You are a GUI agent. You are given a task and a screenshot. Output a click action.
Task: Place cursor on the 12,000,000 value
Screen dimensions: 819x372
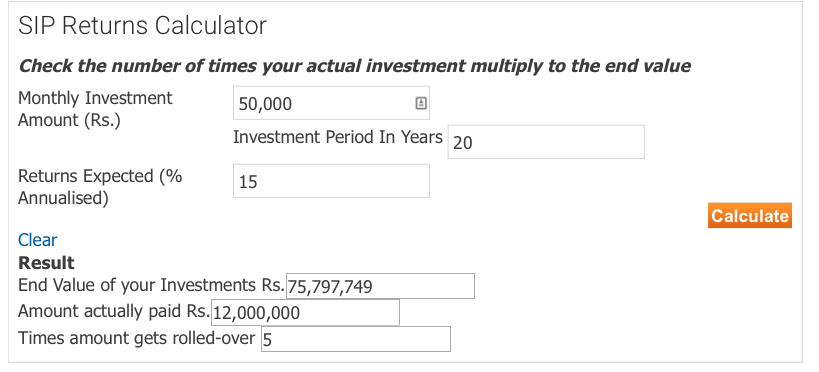click(x=256, y=313)
